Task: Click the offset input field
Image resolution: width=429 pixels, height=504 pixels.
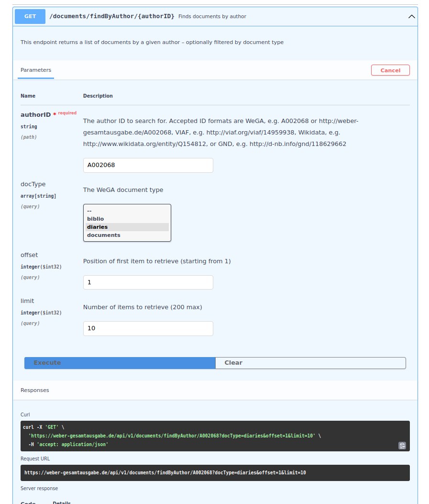Action: [x=148, y=282]
